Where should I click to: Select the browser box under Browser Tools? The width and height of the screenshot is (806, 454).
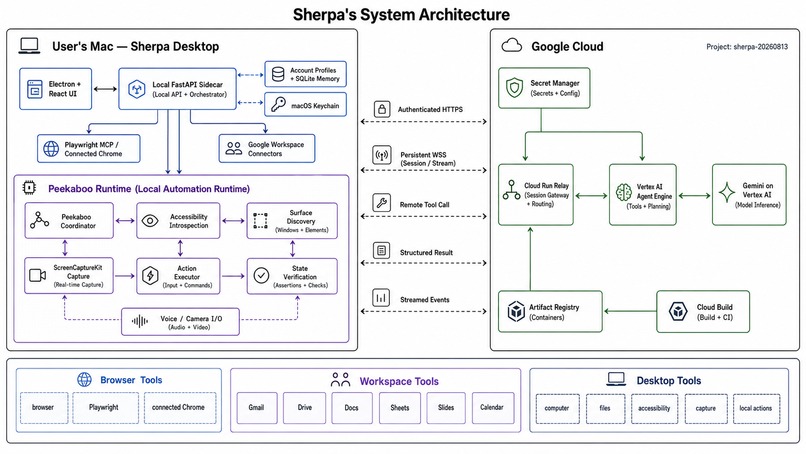[x=43, y=408]
